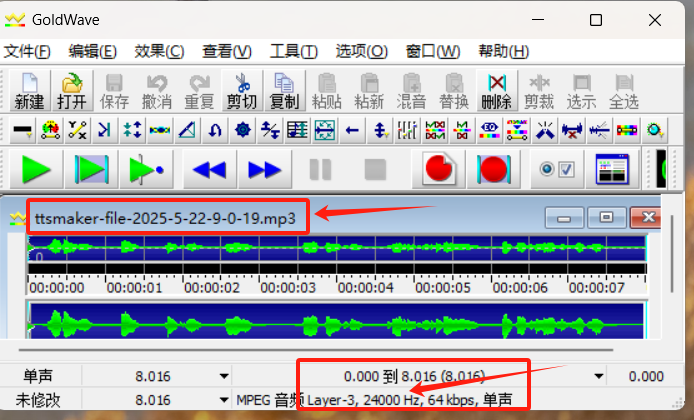Expand the dropdown arrow left of 0.000
The height and width of the screenshot is (420, 694).
click(x=598, y=377)
